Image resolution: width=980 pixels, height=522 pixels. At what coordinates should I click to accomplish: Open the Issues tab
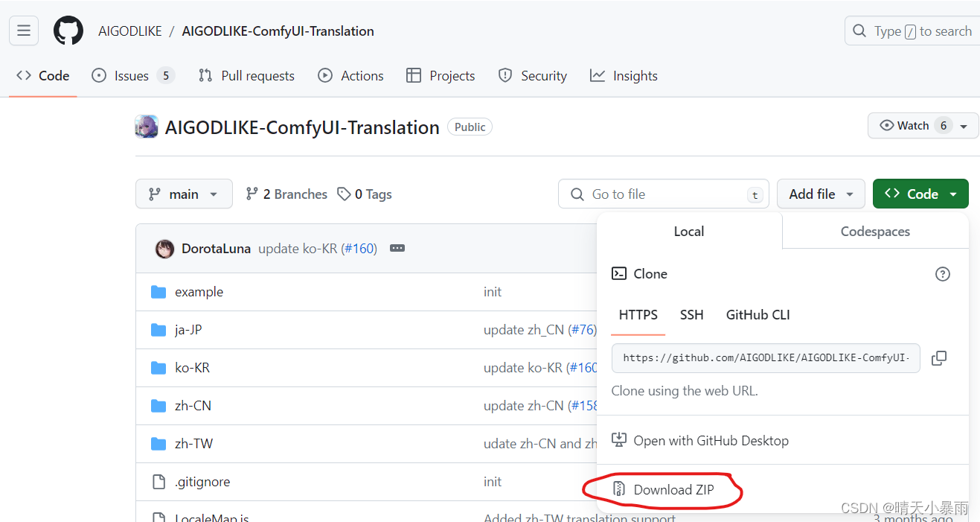(x=132, y=76)
